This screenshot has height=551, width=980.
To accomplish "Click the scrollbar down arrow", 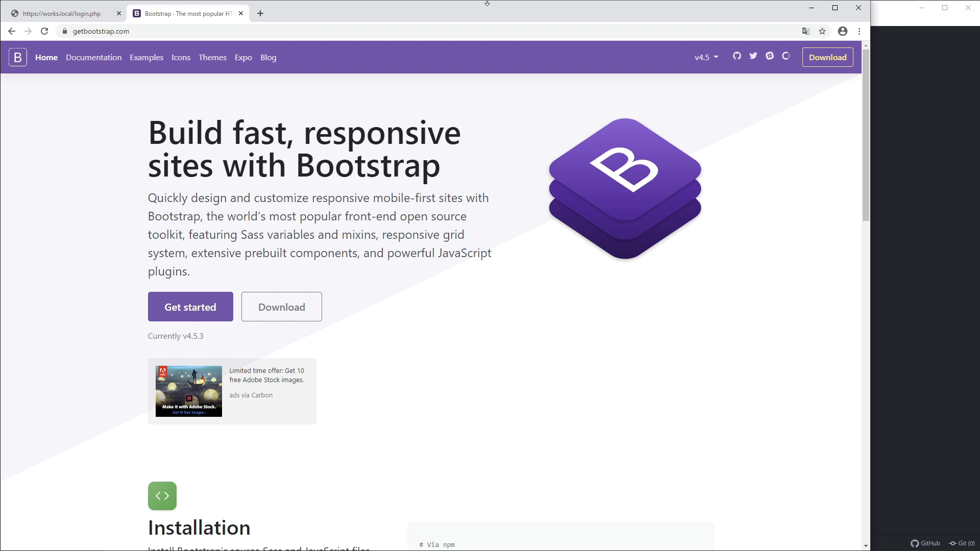I will coord(866,546).
